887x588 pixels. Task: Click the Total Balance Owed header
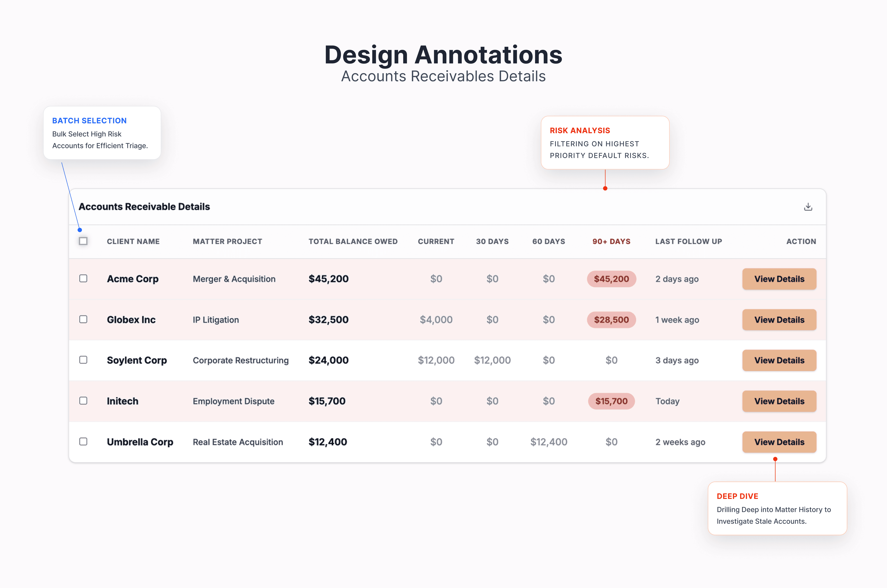353,242
